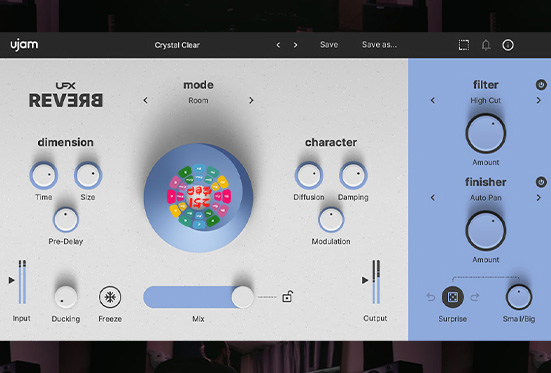This screenshot has height=373, width=551.
Task: Click the finisher Amount knob
Action: click(x=486, y=231)
